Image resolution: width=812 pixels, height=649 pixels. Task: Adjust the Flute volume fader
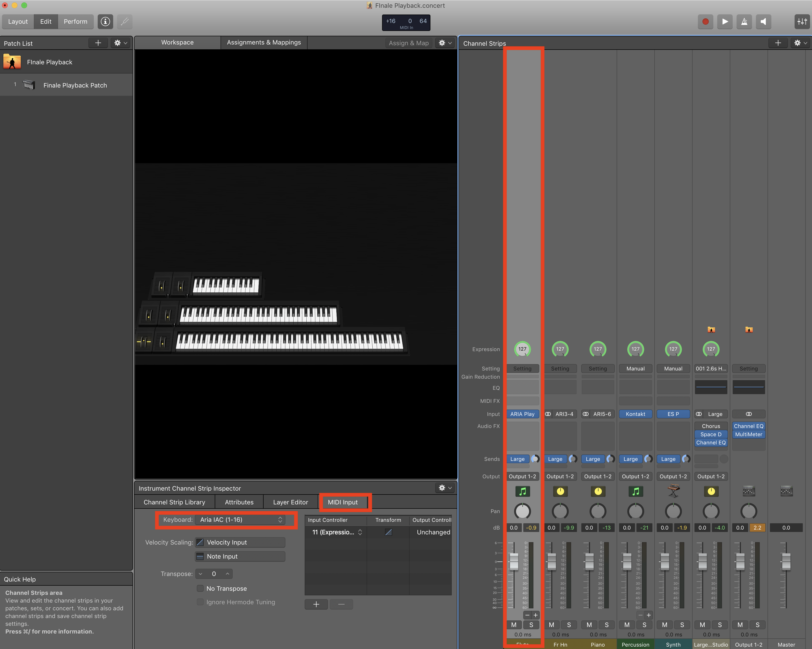coord(514,562)
